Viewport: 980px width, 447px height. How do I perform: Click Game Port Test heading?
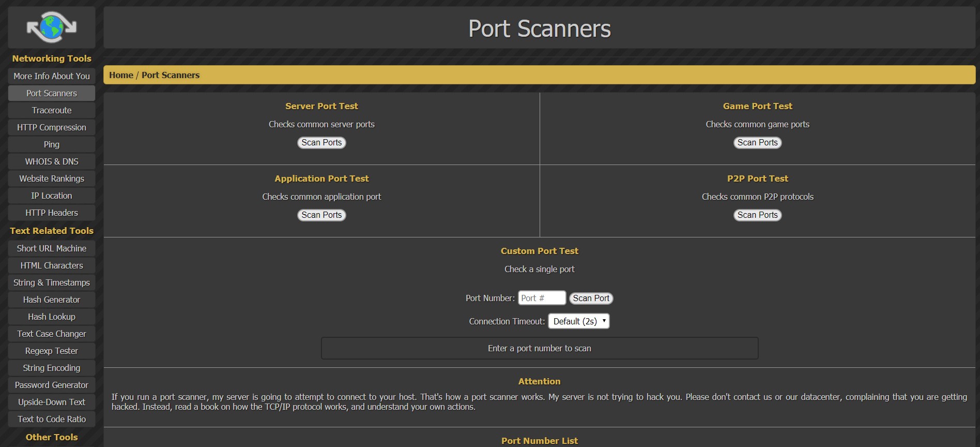pyautogui.click(x=757, y=106)
